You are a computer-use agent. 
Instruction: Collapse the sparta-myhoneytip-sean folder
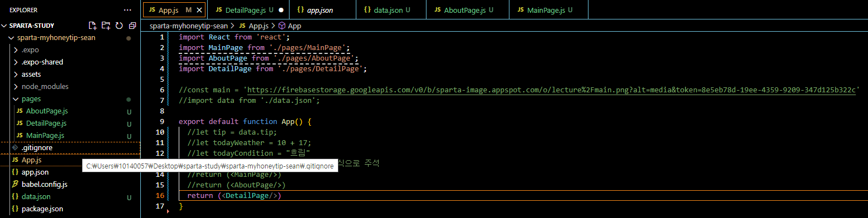pos(11,38)
